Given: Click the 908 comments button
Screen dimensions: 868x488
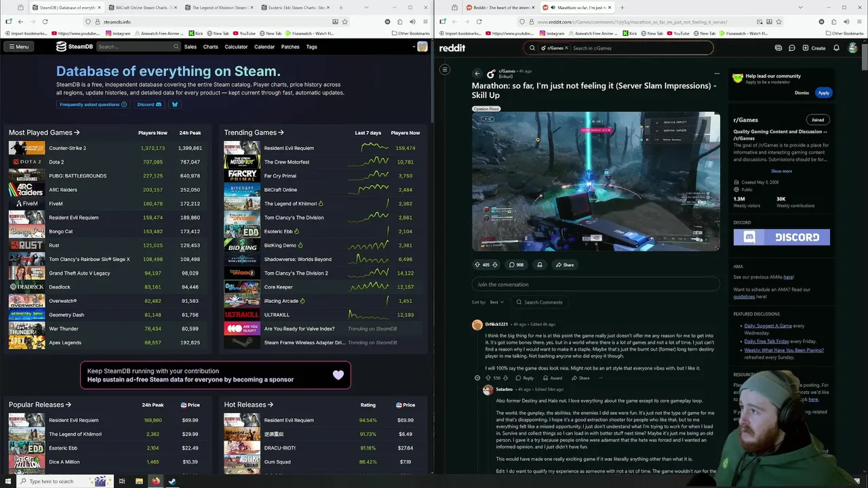Looking at the screenshot, I should (517, 265).
